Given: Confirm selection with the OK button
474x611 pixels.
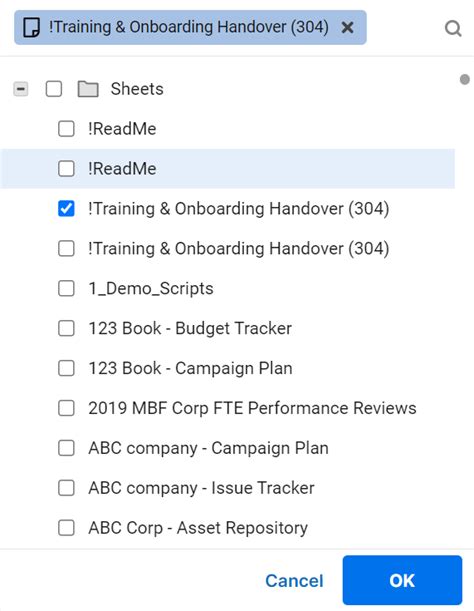Looking at the screenshot, I should (402, 580).
